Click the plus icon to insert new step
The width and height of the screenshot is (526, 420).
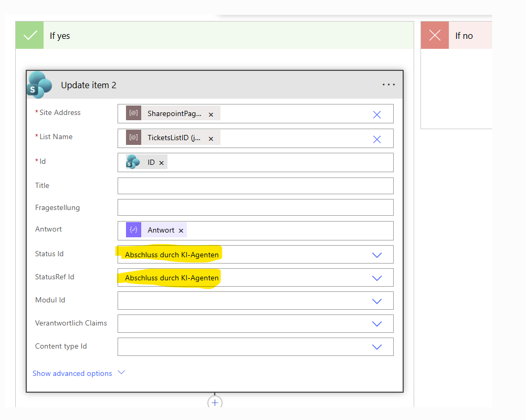pos(215,403)
